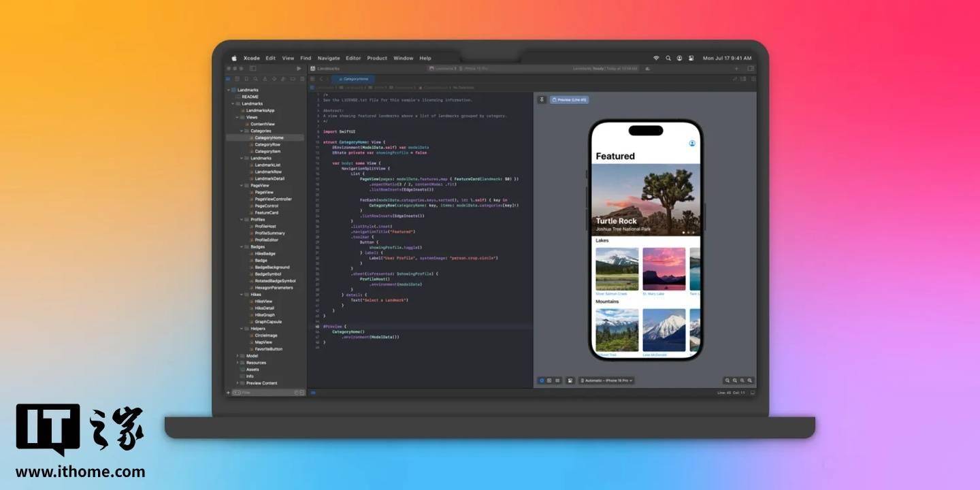This screenshot has width=980, height=490.
Task: Select Selectable preview mode icon
Action: tap(549, 380)
